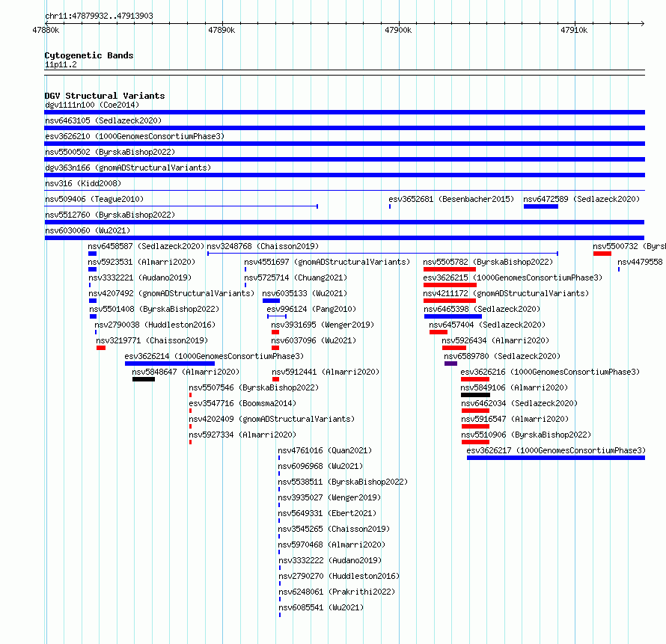
Task: Click the blue bar under esv3626217
Action: [556, 458]
